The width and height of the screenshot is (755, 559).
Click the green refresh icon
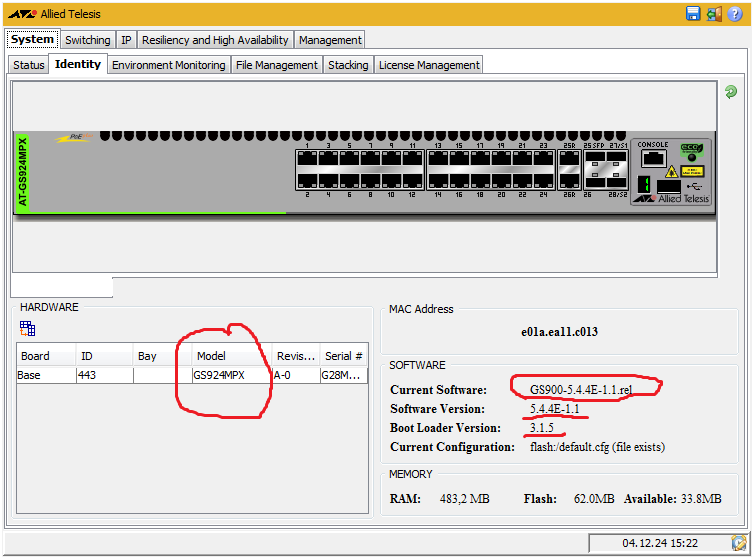(x=731, y=91)
